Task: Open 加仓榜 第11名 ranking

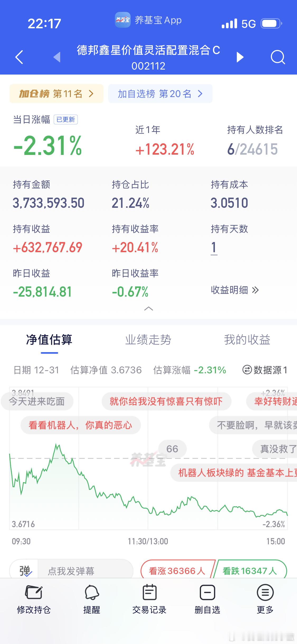Action: [56, 94]
